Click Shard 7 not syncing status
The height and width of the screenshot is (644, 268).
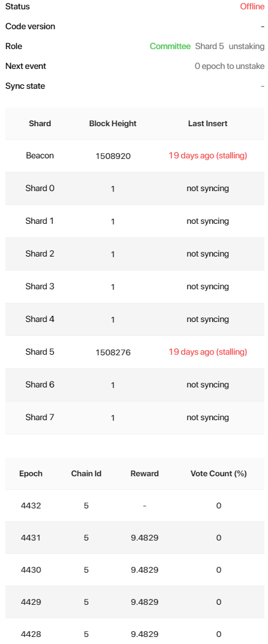pos(208,417)
